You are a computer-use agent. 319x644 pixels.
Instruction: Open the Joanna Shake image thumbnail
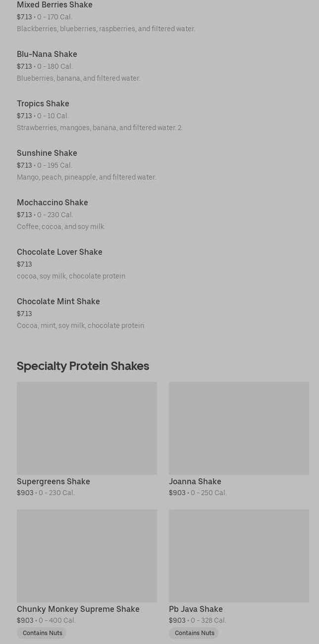click(239, 428)
